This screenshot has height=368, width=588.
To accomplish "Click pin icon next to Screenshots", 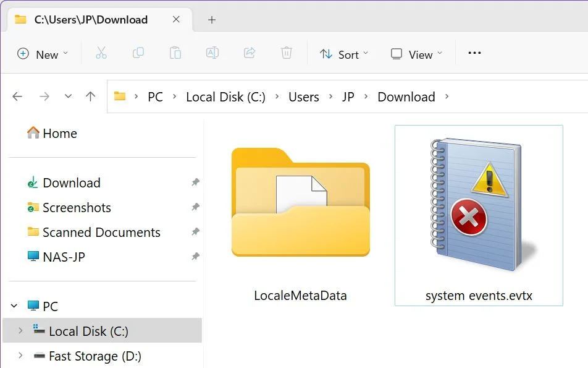I will point(195,207).
